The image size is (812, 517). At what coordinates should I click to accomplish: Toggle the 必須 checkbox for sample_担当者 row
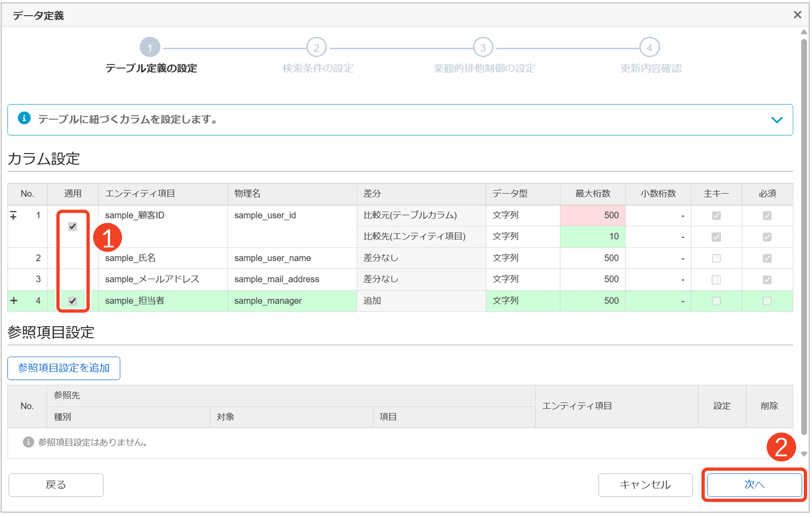[767, 301]
